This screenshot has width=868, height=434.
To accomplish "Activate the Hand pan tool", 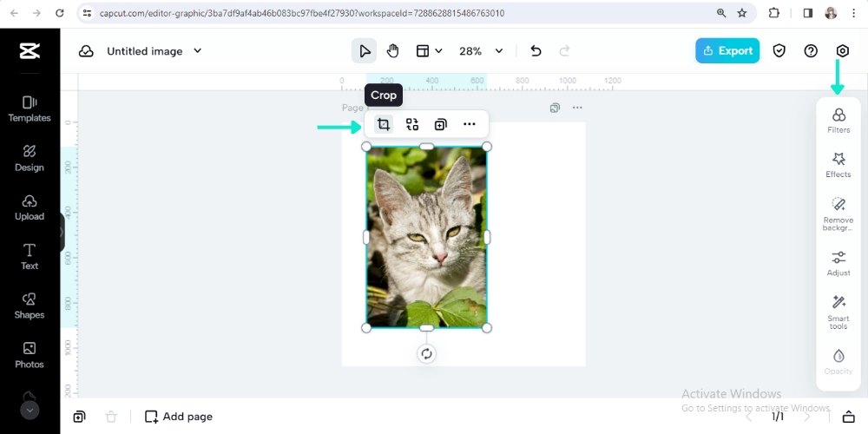I will [392, 51].
